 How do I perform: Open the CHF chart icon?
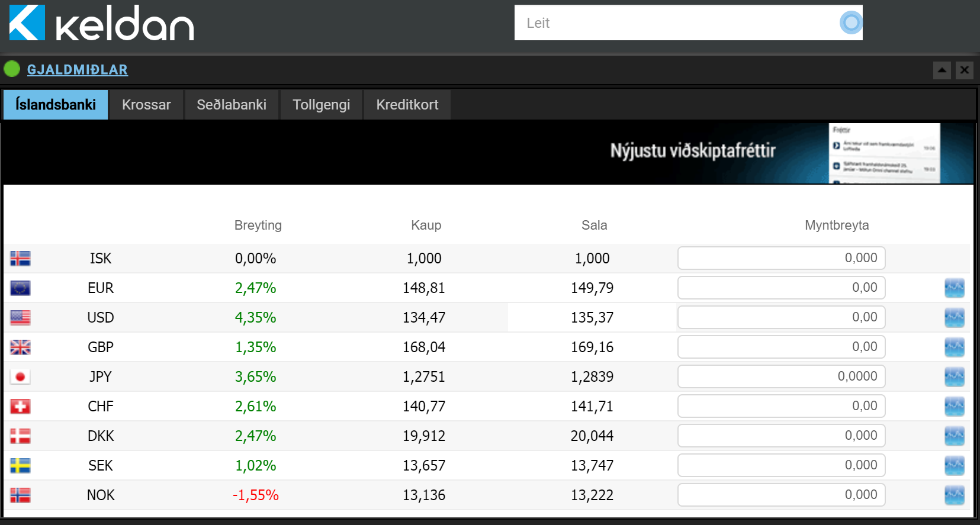coord(954,407)
